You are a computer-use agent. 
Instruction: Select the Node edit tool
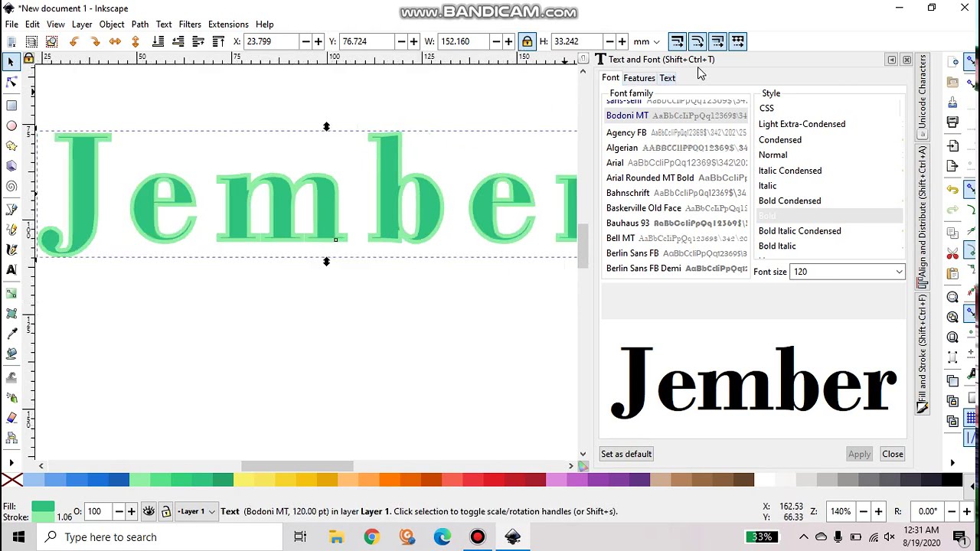[x=11, y=82]
